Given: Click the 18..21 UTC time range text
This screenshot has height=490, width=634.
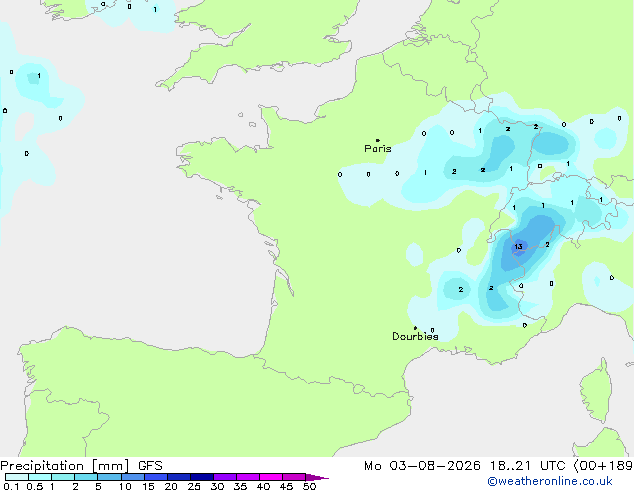Looking at the screenshot, I should [x=527, y=466].
